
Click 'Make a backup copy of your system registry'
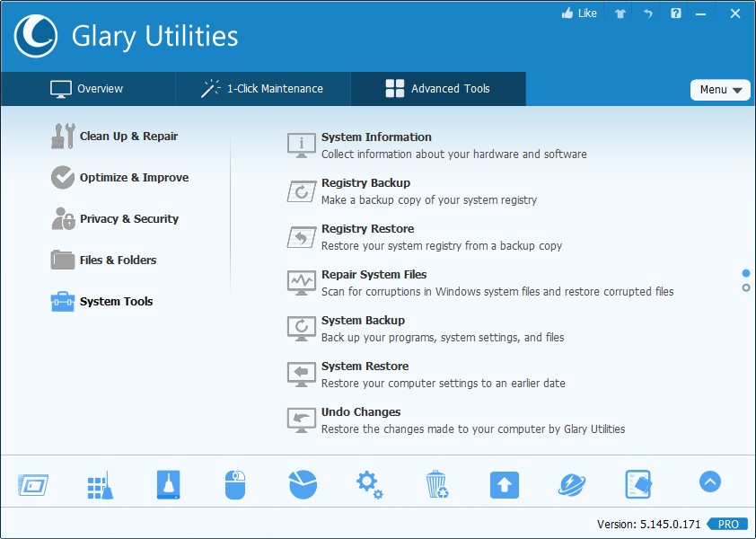point(428,200)
